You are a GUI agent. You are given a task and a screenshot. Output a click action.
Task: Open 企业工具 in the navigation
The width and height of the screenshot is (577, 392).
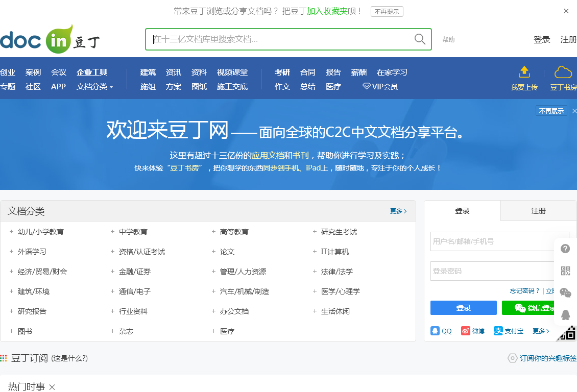tap(92, 72)
